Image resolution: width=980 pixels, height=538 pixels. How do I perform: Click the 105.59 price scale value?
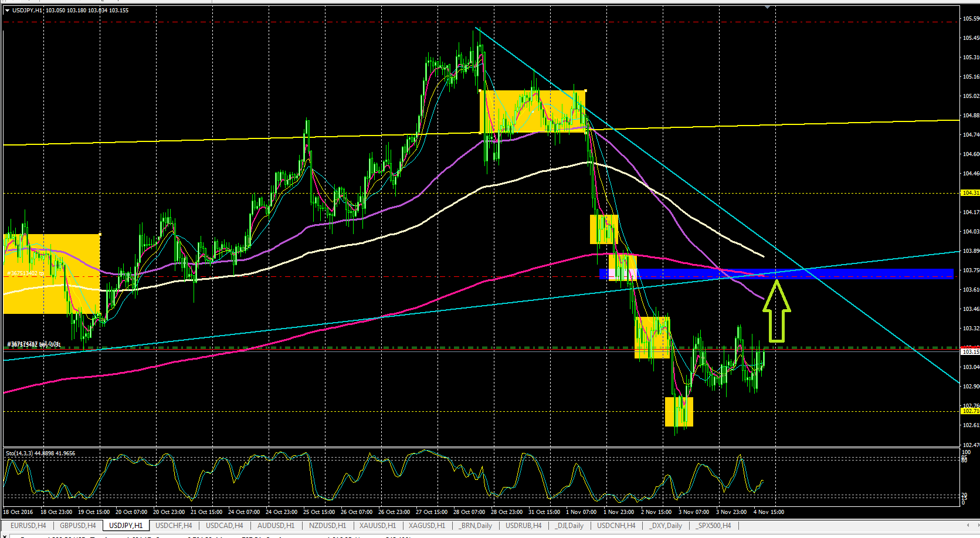click(x=971, y=18)
